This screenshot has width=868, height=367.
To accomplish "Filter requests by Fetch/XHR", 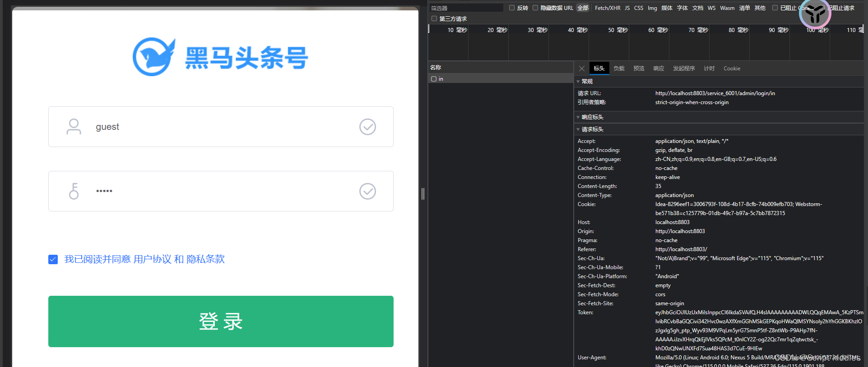I will [x=608, y=8].
